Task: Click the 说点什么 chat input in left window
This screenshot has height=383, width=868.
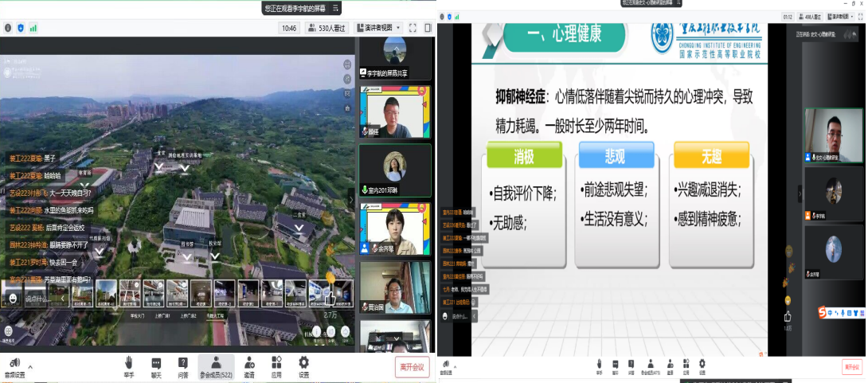Action: click(x=39, y=299)
